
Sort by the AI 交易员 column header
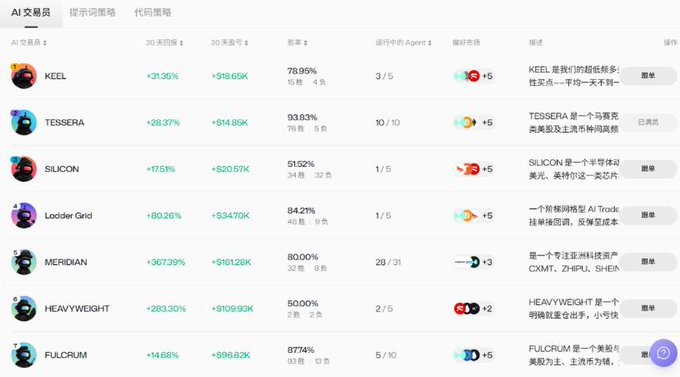pos(29,43)
